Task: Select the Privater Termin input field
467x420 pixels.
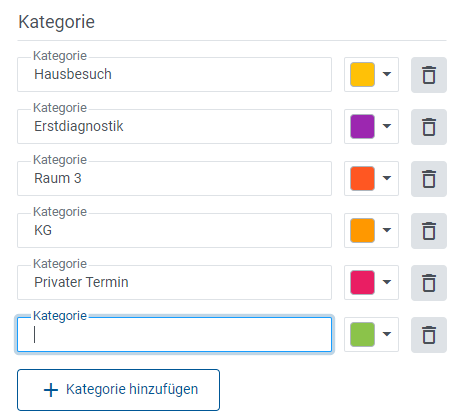Action: 174,282
